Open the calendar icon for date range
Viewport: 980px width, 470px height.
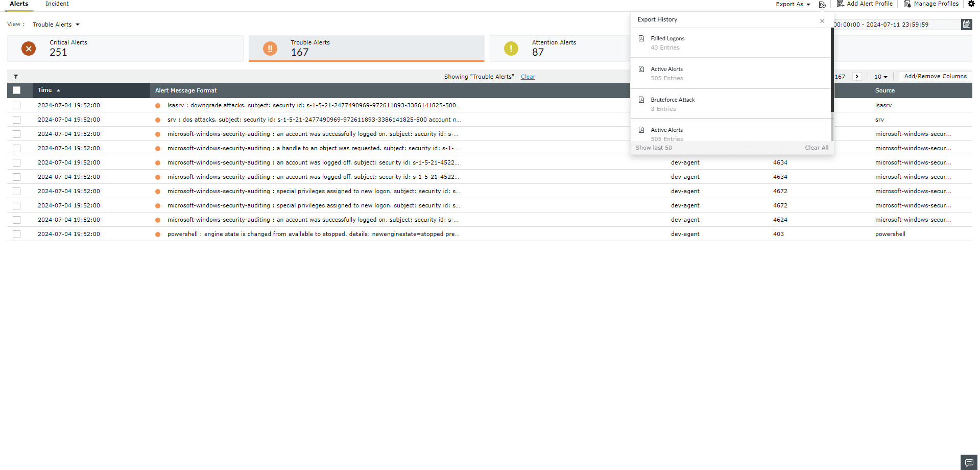click(966, 24)
